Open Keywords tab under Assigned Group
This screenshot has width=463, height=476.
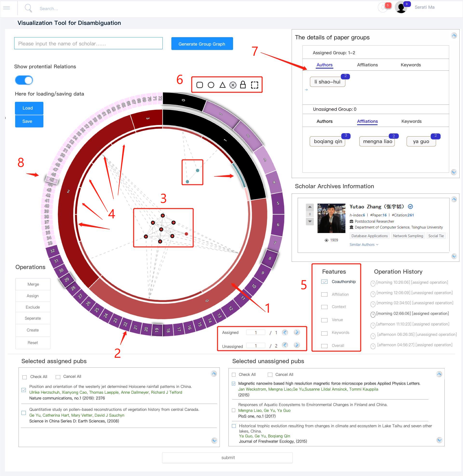click(410, 65)
